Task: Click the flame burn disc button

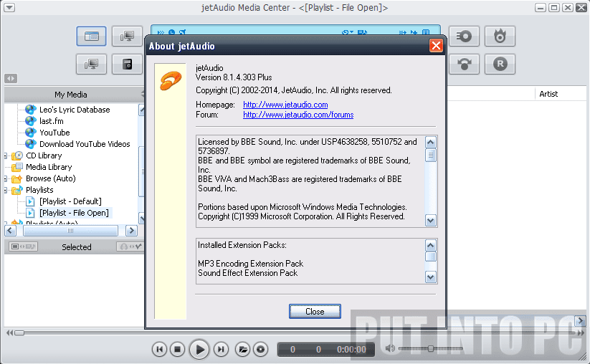Action: point(500,36)
